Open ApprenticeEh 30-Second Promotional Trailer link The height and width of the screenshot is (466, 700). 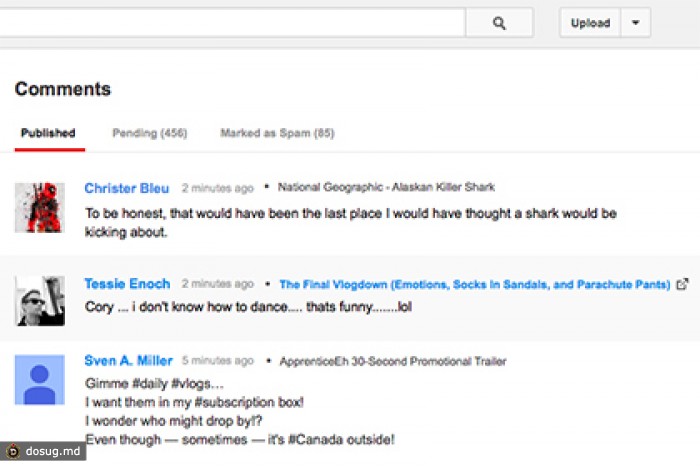[x=392, y=362]
